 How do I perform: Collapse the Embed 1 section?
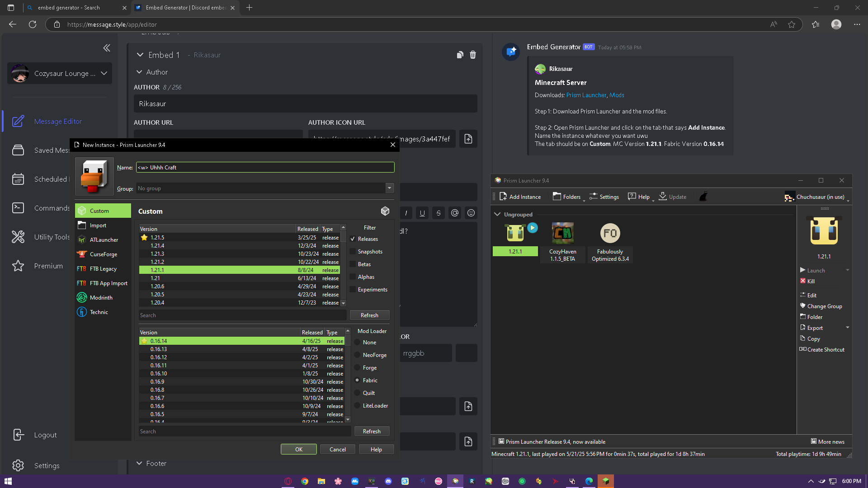click(x=140, y=55)
